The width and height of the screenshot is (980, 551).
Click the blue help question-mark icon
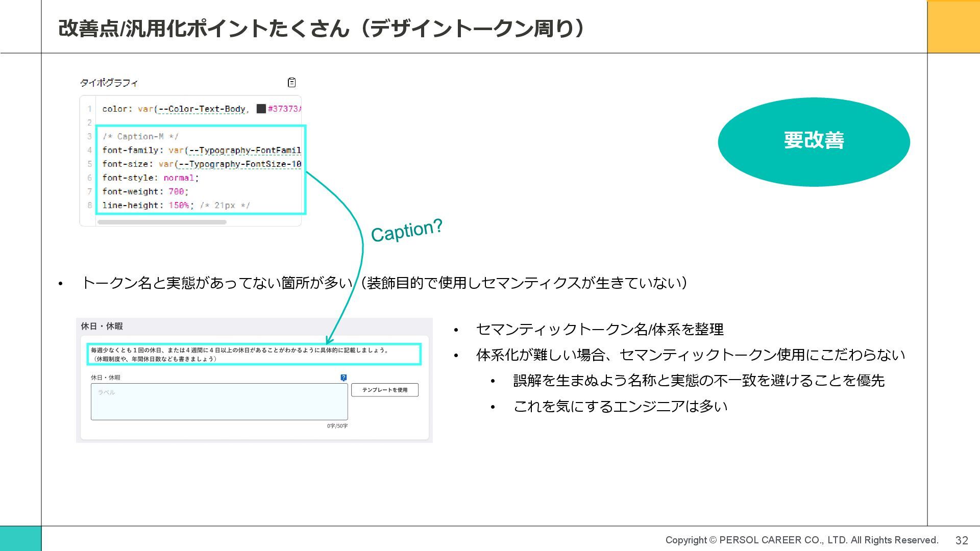(x=344, y=378)
